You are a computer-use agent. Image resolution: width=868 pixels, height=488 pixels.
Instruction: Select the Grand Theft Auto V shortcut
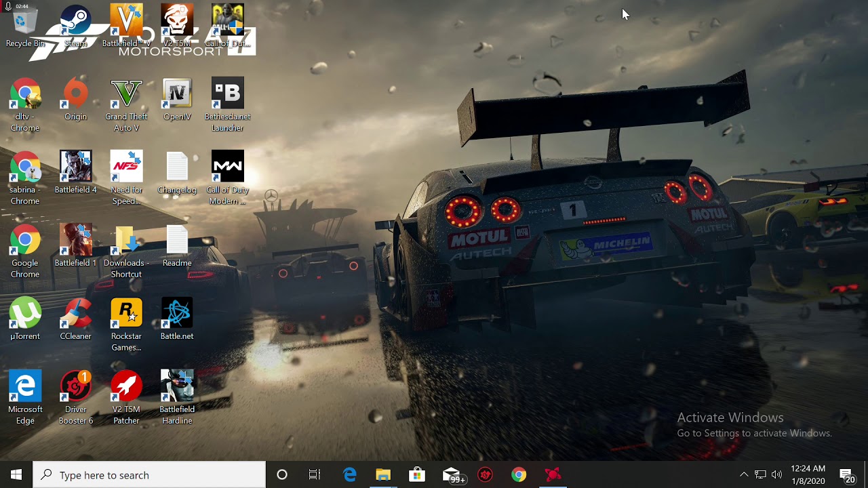[126, 106]
